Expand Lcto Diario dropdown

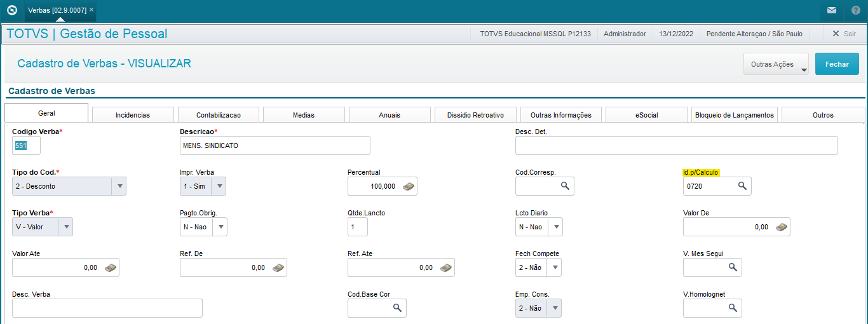tap(555, 227)
